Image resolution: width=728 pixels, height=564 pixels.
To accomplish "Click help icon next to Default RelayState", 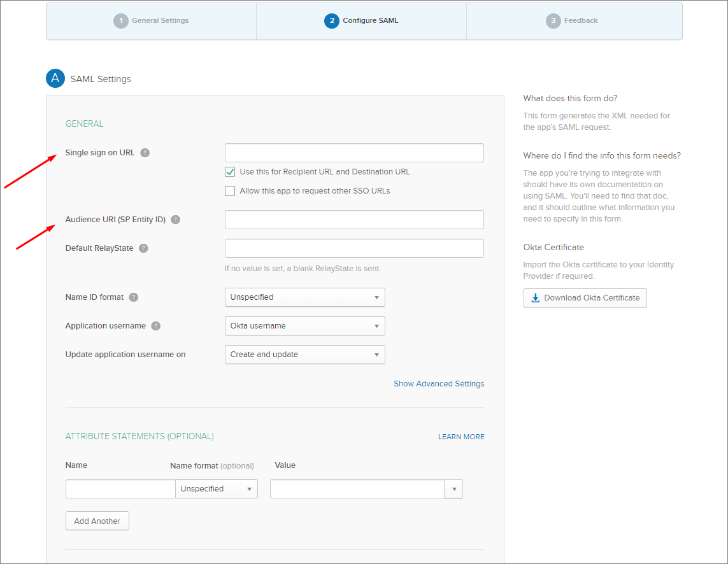I will coord(144,248).
